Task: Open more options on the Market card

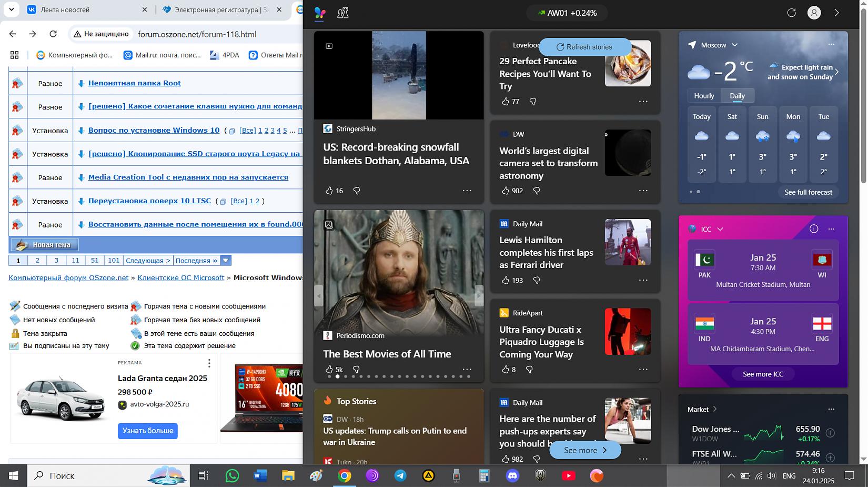Action: tap(831, 409)
